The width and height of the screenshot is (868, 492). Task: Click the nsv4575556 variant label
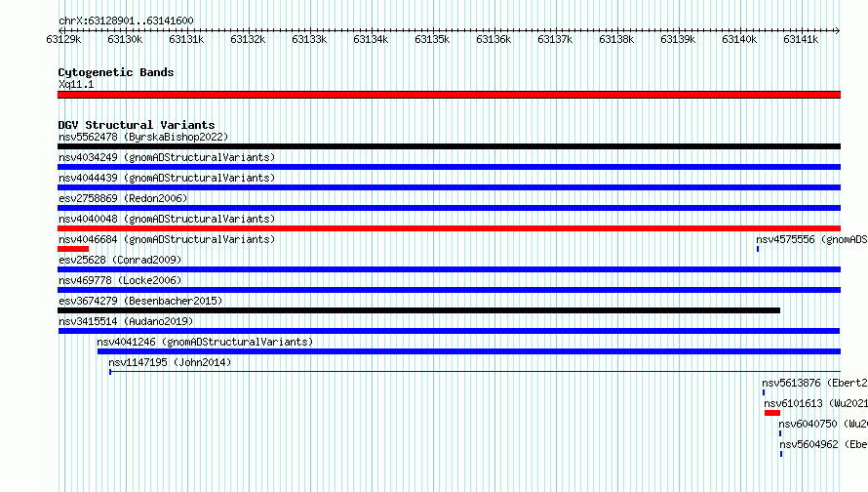point(811,239)
